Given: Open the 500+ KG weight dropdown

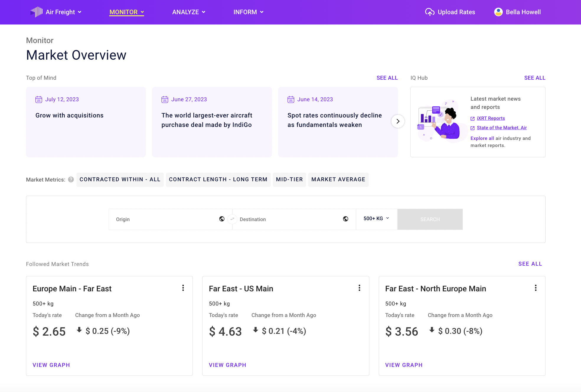Looking at the screenshot, I should (x=376, y=219).
